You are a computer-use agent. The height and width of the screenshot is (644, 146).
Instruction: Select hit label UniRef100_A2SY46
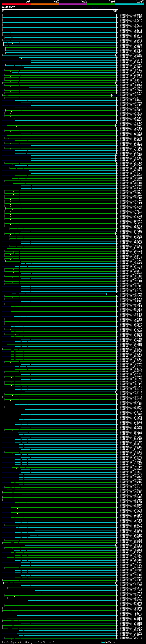[x=131, y=125]
